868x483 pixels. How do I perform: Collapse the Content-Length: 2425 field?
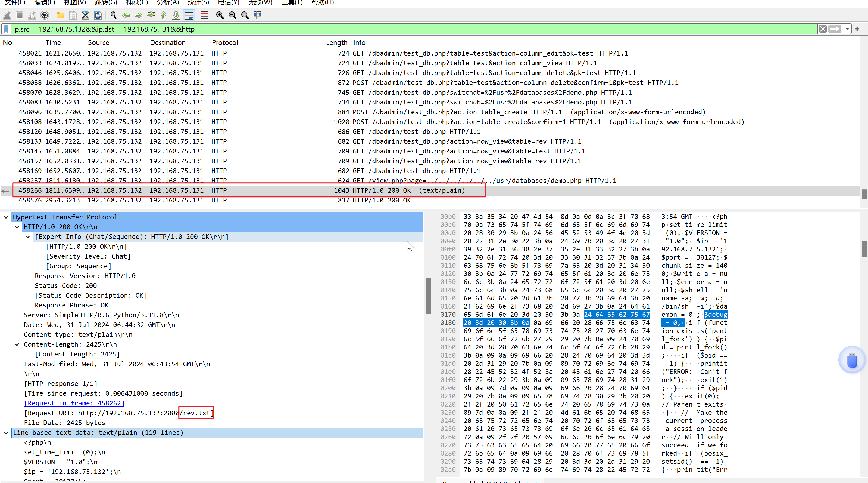[17, 344]
